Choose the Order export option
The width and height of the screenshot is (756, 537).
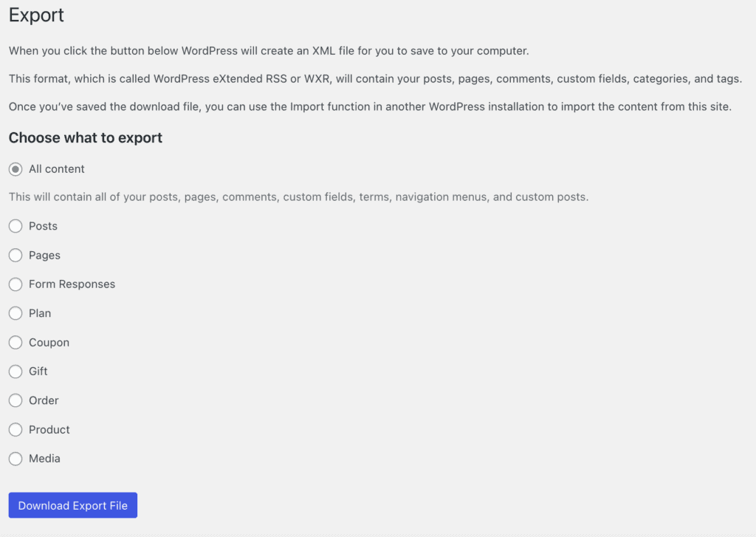point(16,400)
